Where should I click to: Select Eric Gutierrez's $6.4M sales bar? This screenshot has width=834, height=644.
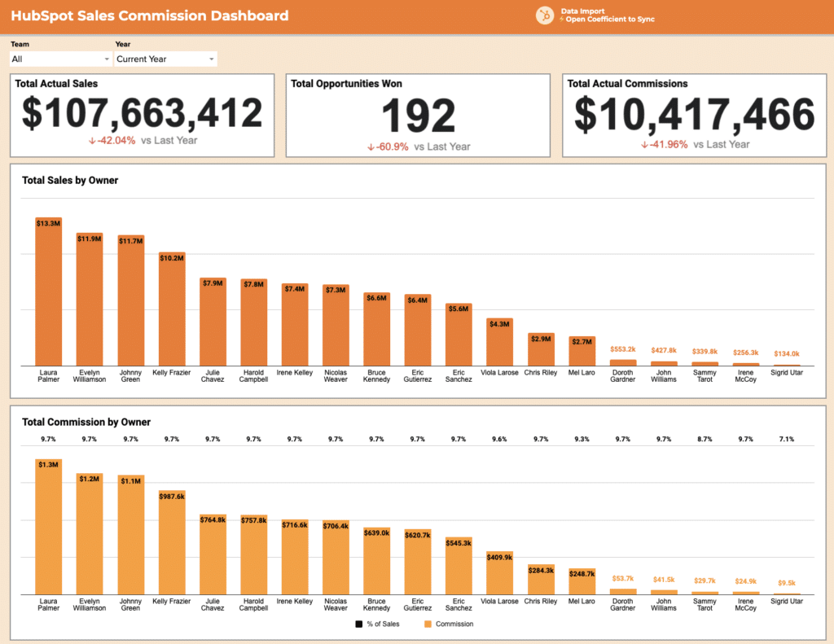[x=418, y=330]
